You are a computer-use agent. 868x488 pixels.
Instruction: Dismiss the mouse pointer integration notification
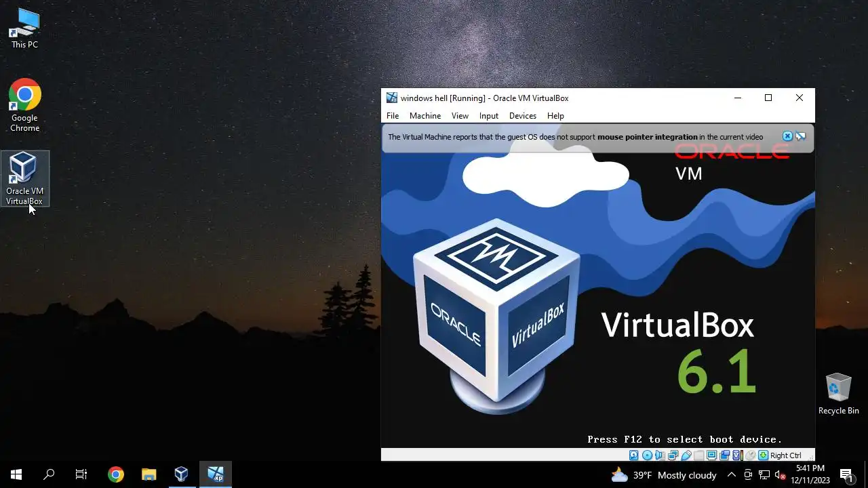pos(787,136)
